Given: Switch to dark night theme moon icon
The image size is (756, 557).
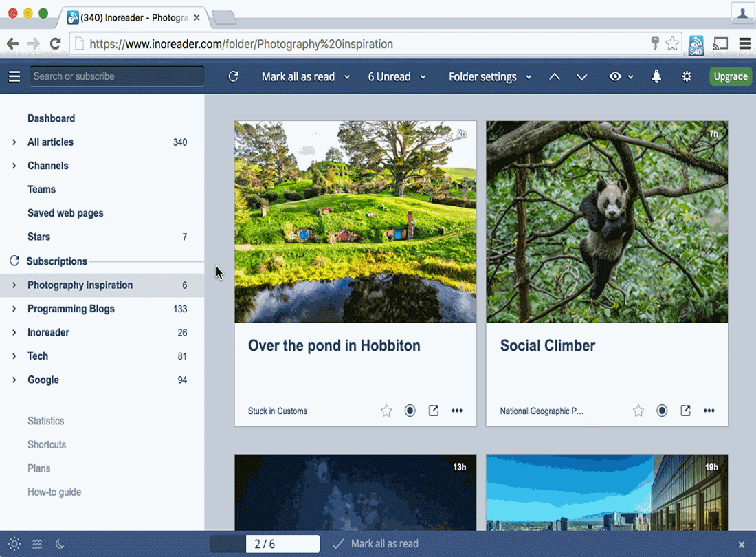Looking at the screenshot, I should (60, 545).
